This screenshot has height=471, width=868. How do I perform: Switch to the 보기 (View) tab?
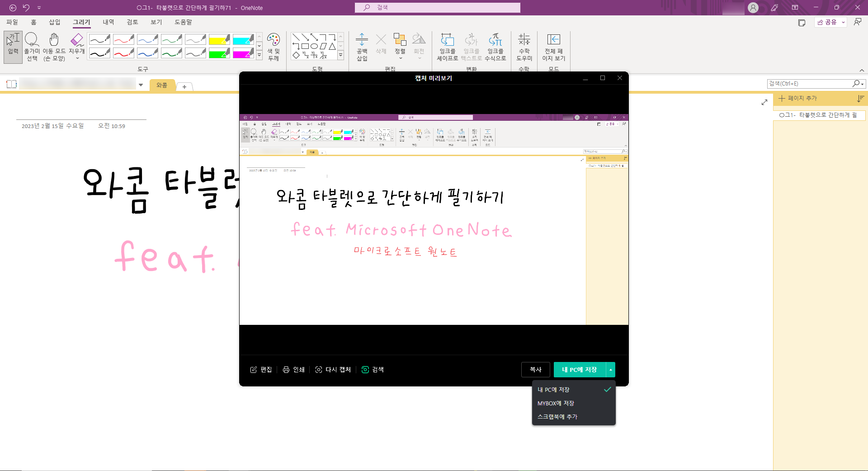point(156,22)
